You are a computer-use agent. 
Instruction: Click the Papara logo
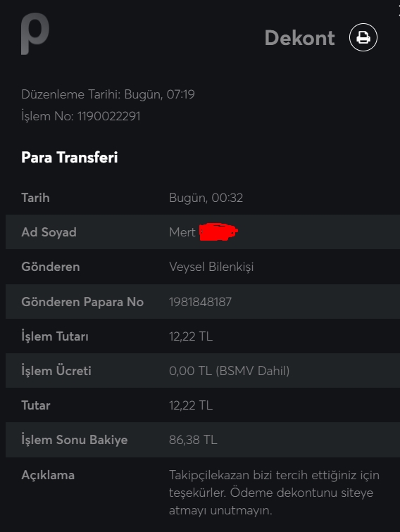click(35, 34)
